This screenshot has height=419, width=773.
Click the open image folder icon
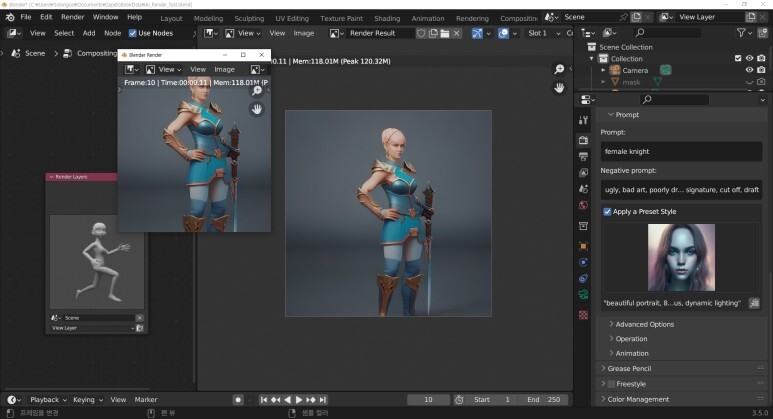coord(445,33)
